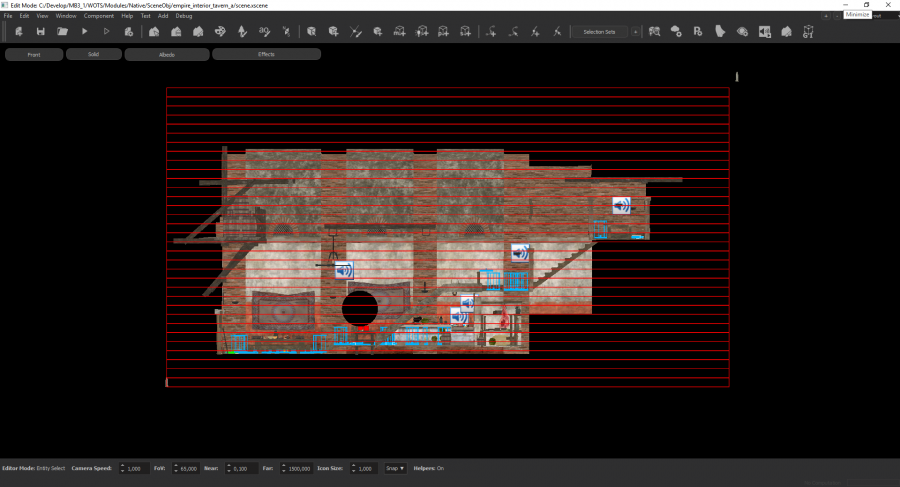Click the toolbar icon left of the first separator
This screenshot has width=900, height=487.
click(286, 32)
